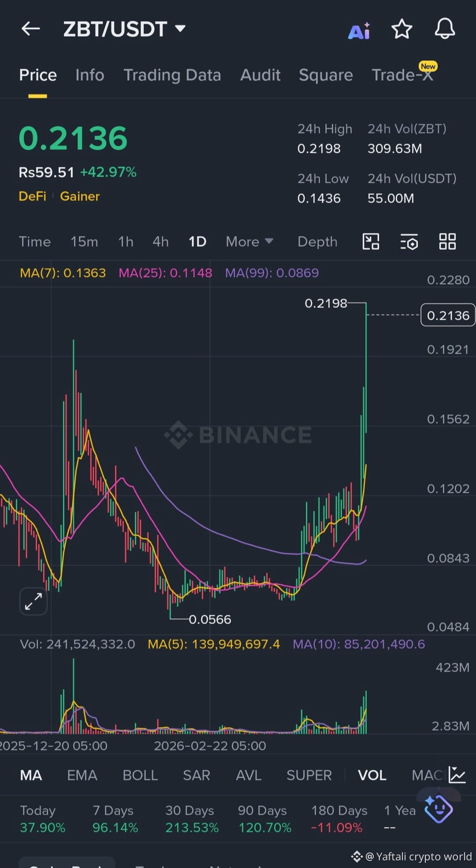Show the Depth chart

point(317,242)
